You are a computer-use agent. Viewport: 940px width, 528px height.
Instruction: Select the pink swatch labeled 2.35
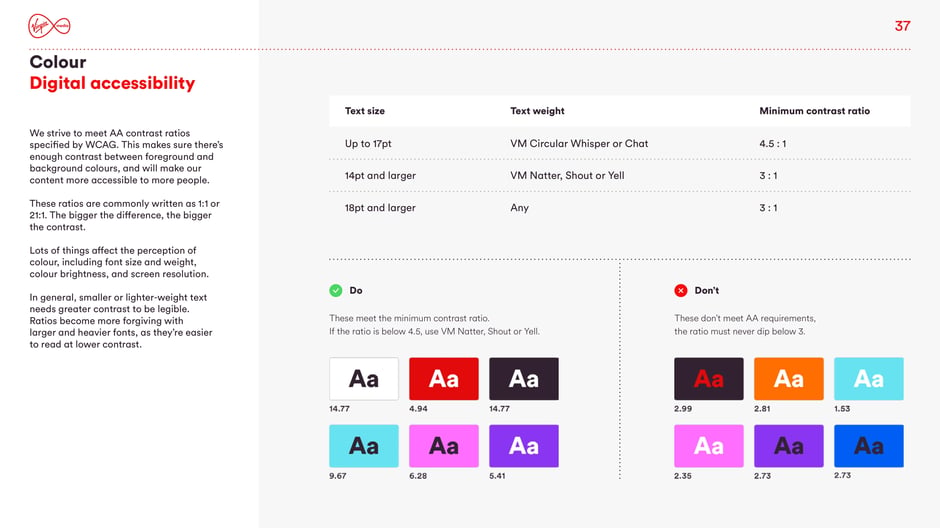click(x=709, y=446)
